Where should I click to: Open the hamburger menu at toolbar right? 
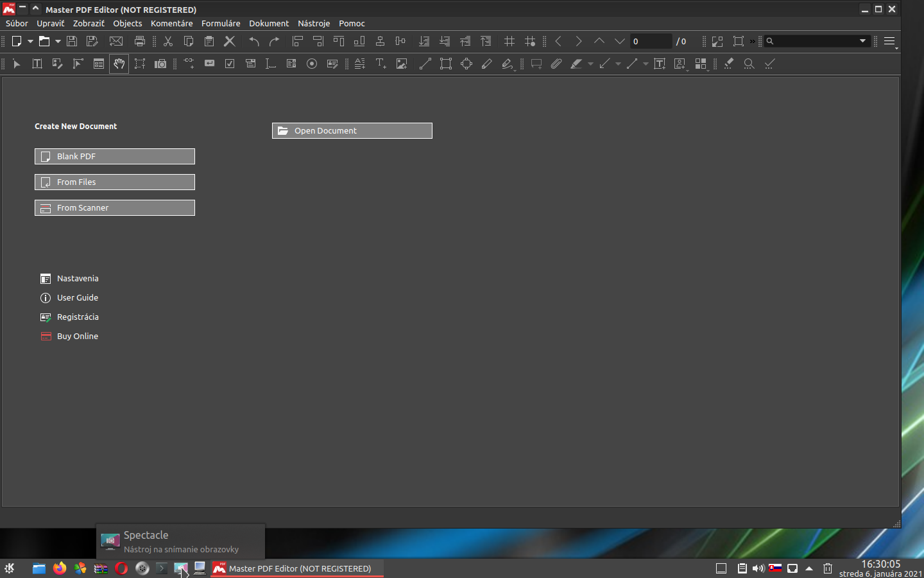pos(889,41)
